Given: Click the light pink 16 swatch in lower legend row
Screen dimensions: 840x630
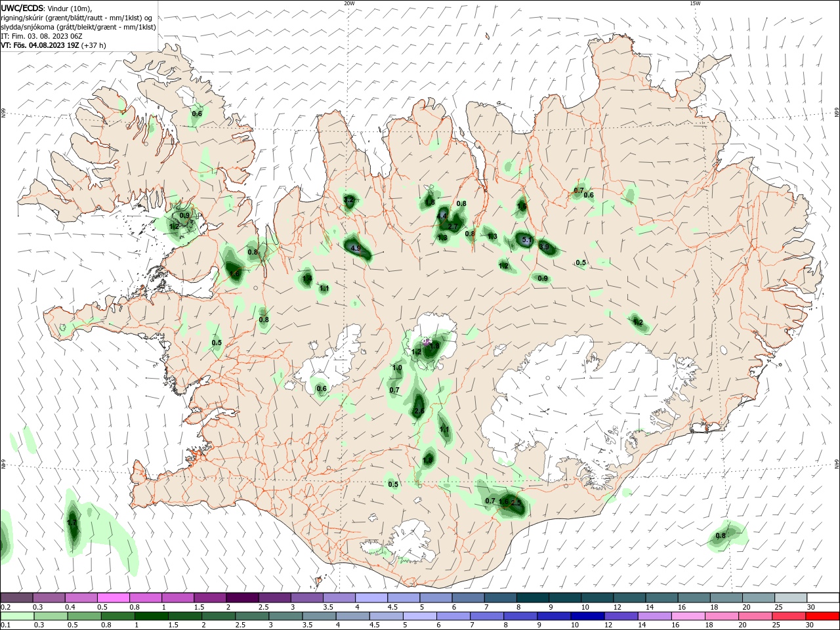Looking at the screenshot, I should tap(688, 616).
